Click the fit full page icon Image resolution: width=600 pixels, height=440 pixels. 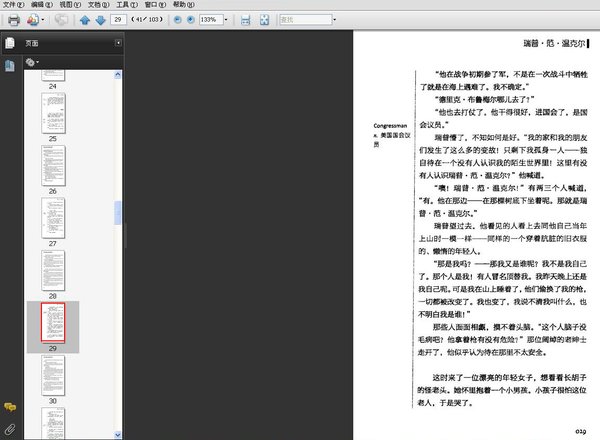coord(263,20)
